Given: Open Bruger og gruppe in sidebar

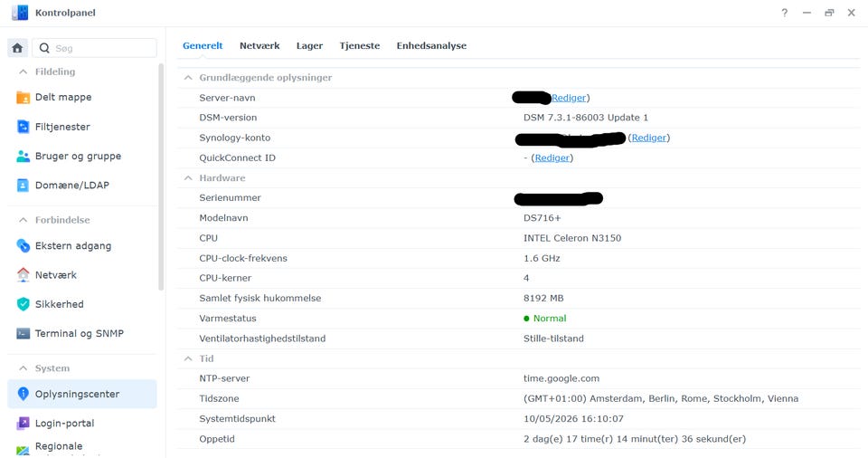Looking at the screenshot, I should click(78, 157).
